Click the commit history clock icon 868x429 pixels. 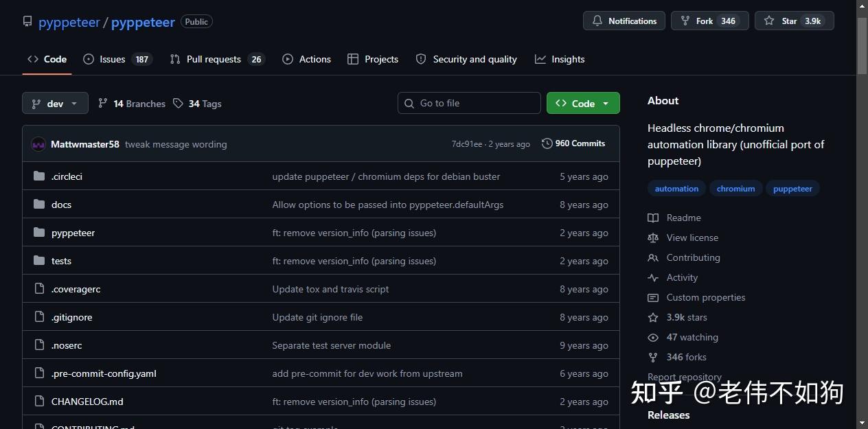tap(547, 143)
